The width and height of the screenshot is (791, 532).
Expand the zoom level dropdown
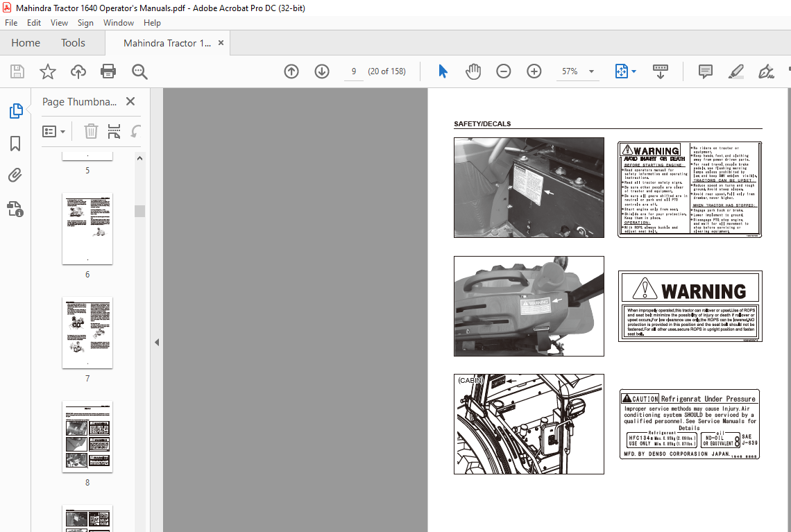point(591,71)
